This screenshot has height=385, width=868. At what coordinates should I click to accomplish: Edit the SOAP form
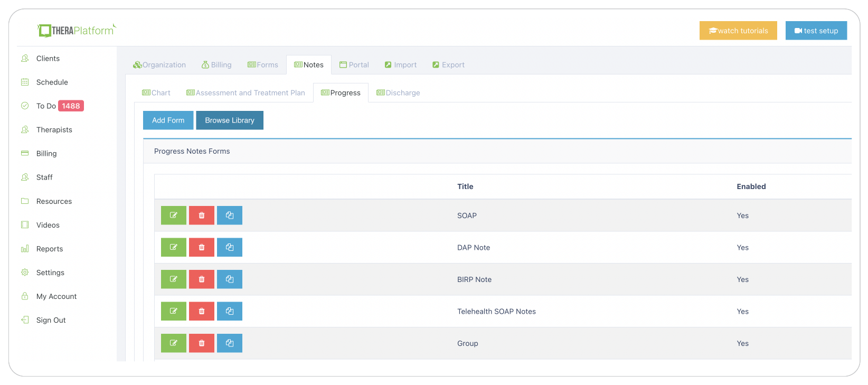click(x=174, y=215)
